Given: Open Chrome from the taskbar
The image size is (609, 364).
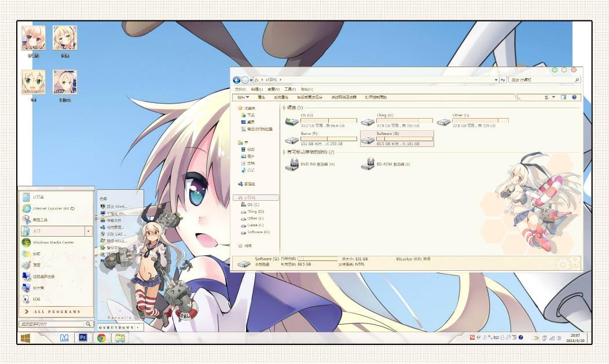Looking at the screenshot, I should pyautogui.click(x=101, y=337).
